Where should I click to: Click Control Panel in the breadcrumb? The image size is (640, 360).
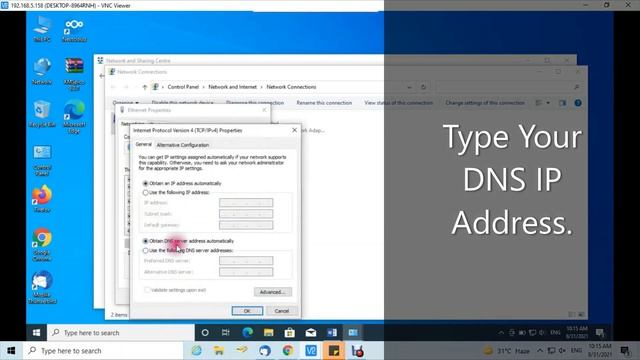(x=183, y=87)
